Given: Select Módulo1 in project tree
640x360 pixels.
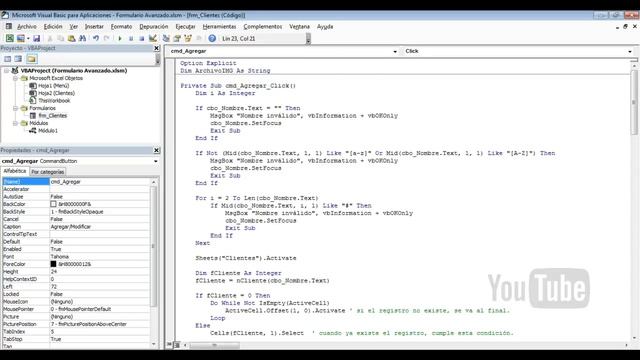Looking at the screenshot, I should [x=48, y=131].
